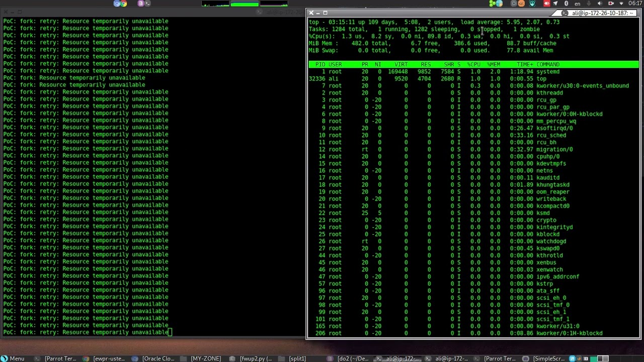Click the paper plane Telegram tray icon
The height and width of the screenshot is (362, 644).
coord(555,4)
